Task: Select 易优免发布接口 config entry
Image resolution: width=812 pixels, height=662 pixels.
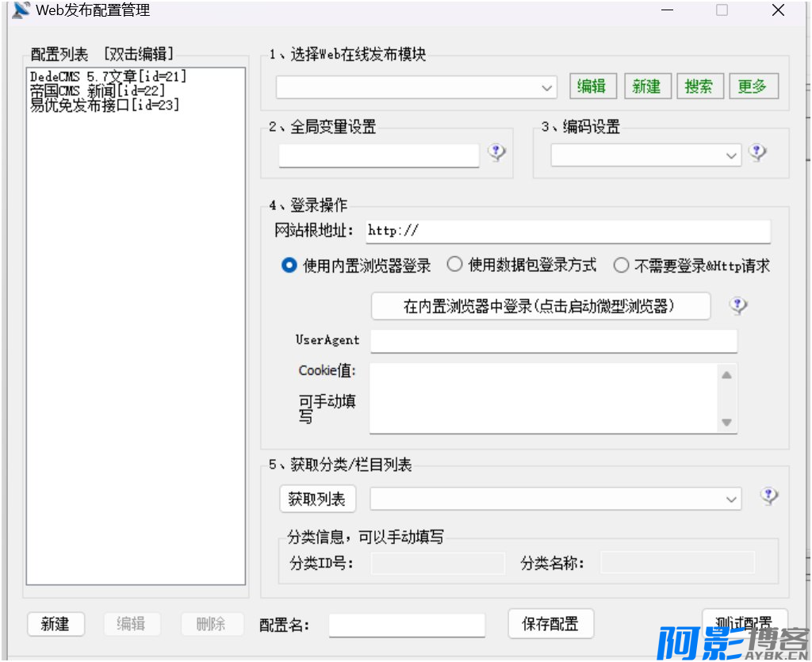Action: click(x=104, y=105)
